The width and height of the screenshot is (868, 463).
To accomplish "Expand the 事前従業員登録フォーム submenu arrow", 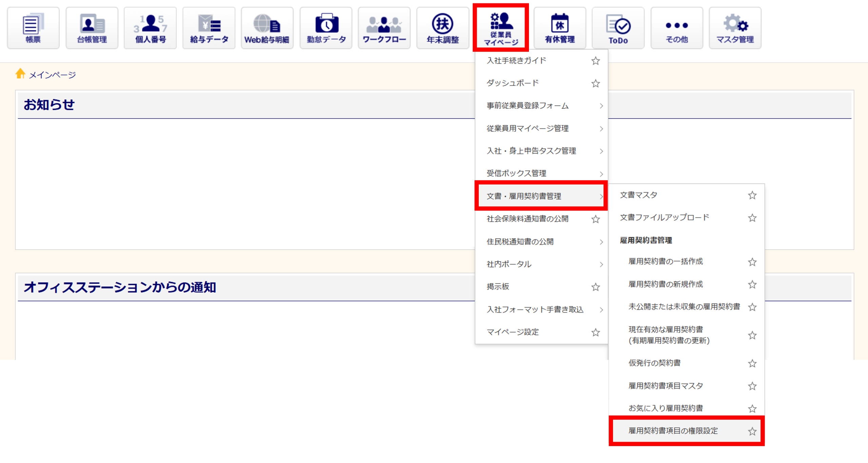I will pos(601,106).
